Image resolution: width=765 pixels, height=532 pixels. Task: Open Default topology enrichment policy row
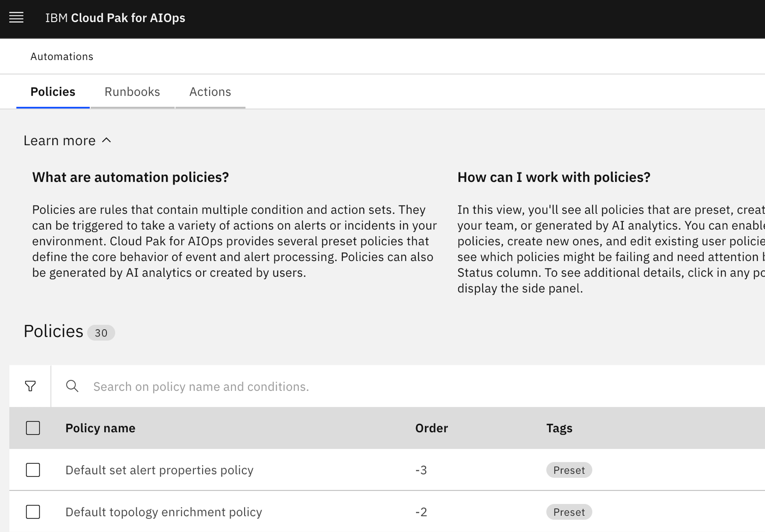click(x=164, y=512)
